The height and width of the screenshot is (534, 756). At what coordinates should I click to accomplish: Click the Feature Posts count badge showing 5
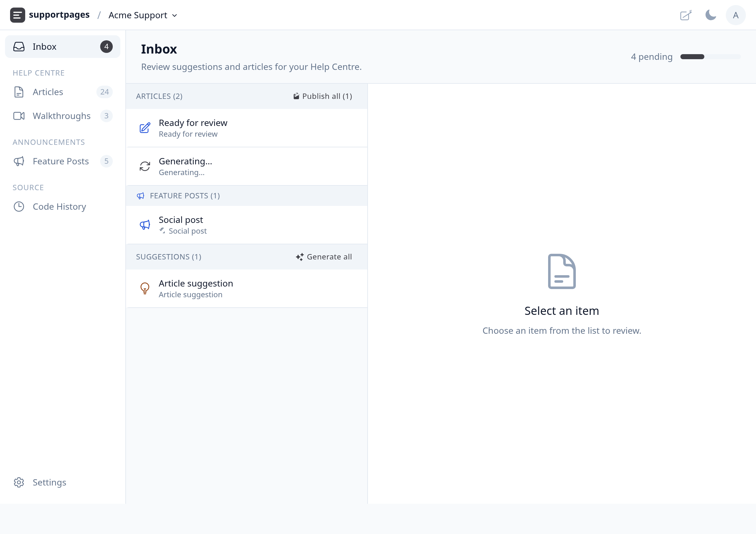click(106, 161)
